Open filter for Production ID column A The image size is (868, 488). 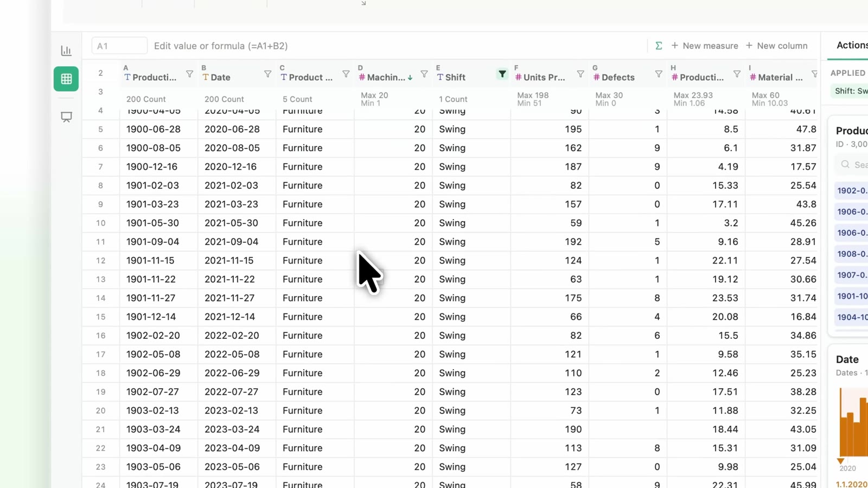[189, 74]
